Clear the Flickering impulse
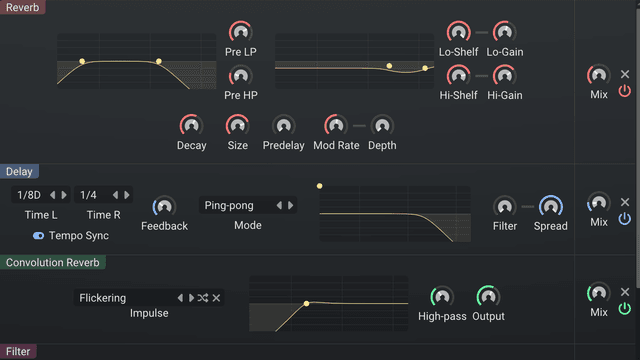 [x=216, y=298]
